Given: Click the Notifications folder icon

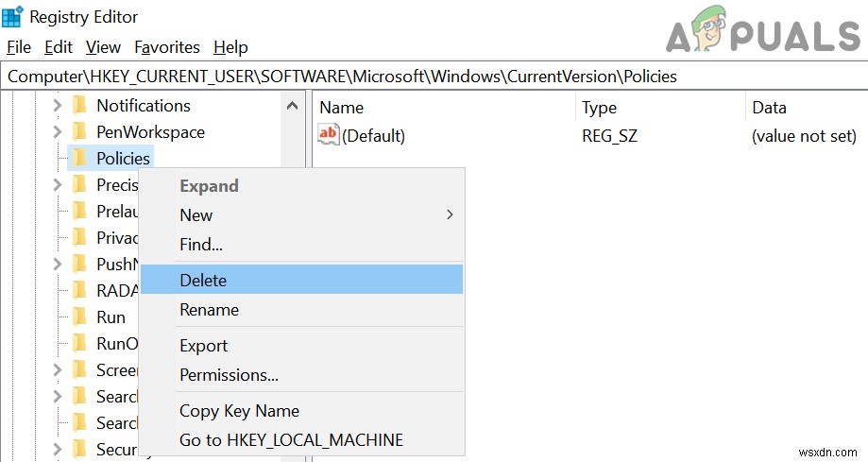Looking at the screenshot, I should click(x=80, y=106).
